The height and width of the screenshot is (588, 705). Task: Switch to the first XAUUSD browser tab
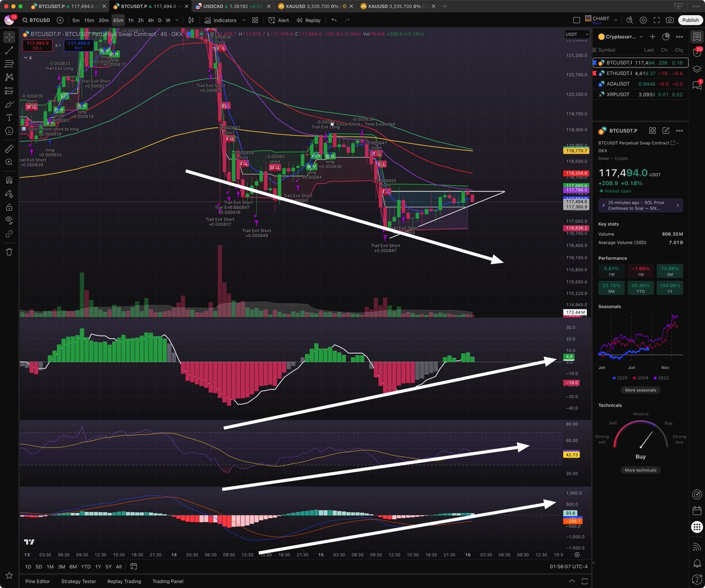316,6
